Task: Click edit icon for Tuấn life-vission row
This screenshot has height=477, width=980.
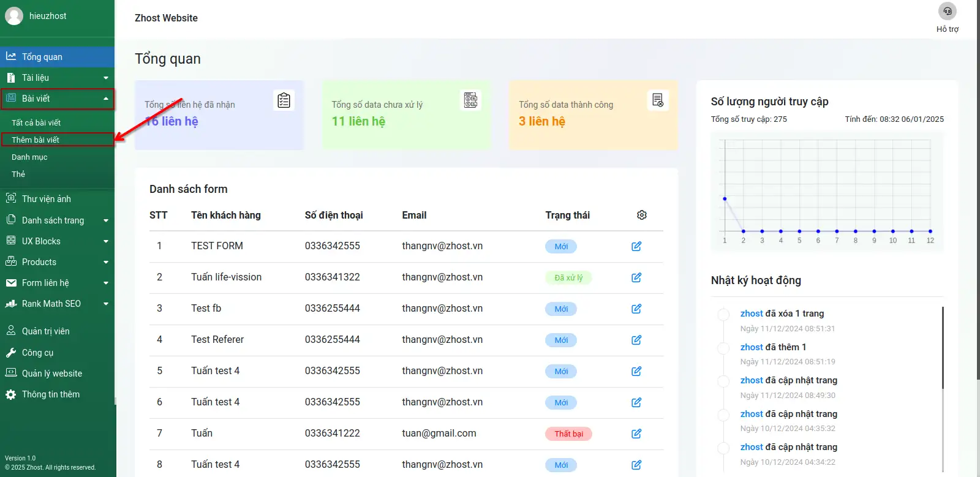Action: click(x=636, y=277)
